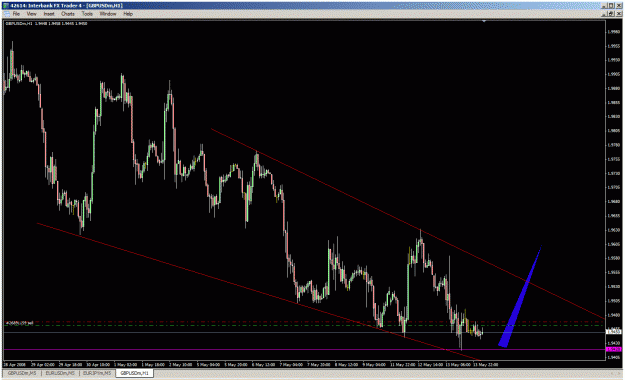Restore down the inner chart window

tap(611, 14)
